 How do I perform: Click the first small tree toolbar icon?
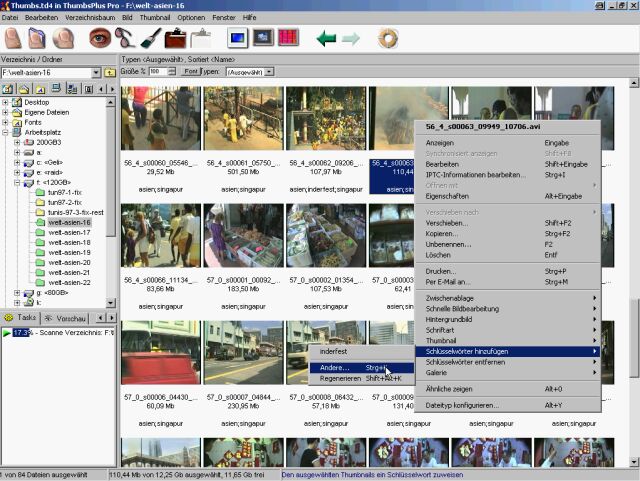tap(7, 89)
